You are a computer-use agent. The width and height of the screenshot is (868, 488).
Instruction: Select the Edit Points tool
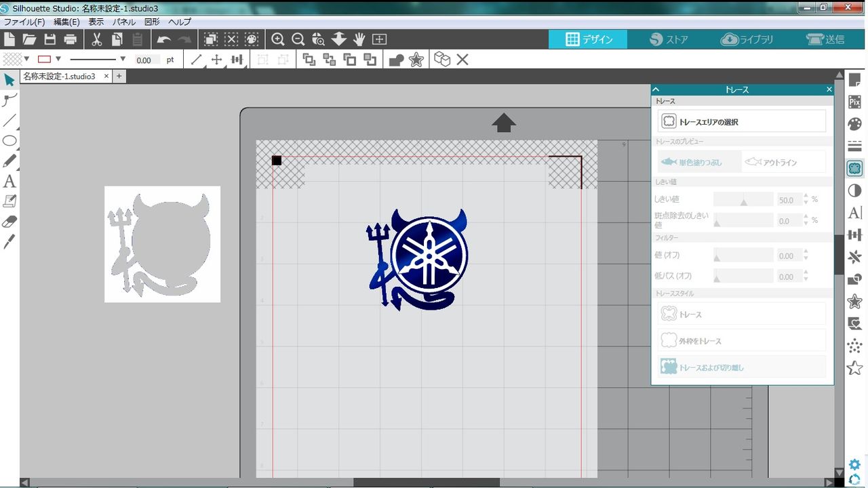click(x=9, y=100)
